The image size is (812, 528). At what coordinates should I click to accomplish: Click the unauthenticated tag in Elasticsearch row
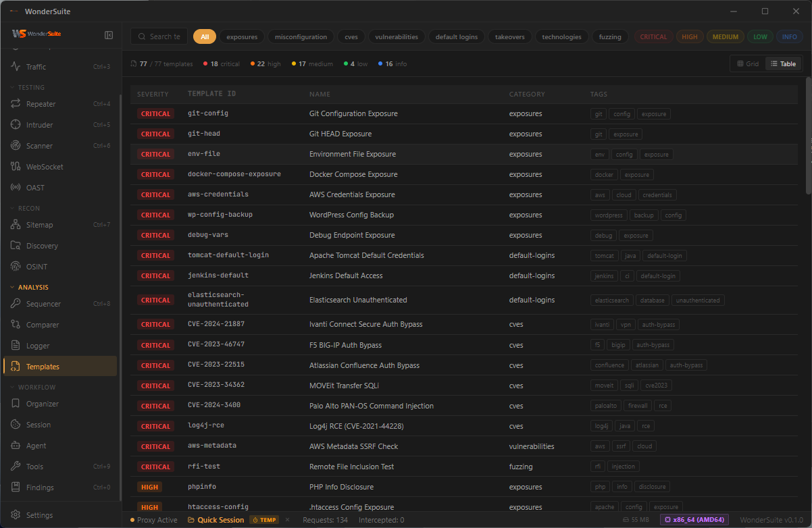pos(699,300)
